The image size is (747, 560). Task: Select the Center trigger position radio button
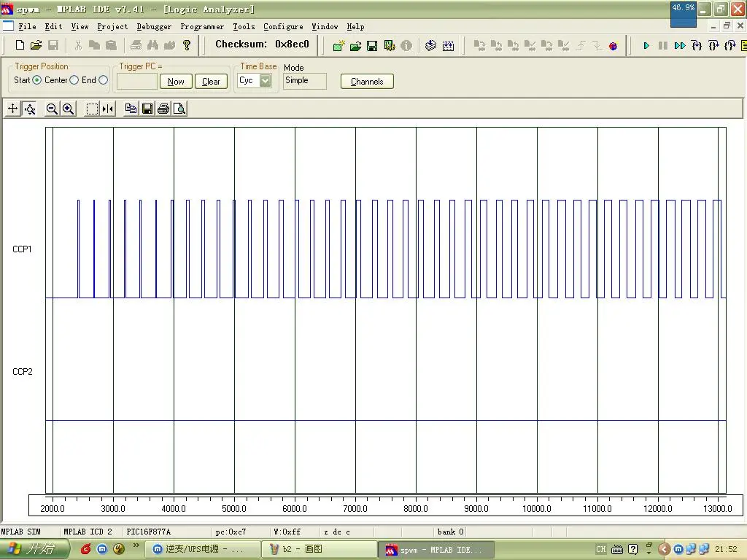pos(74,80)
